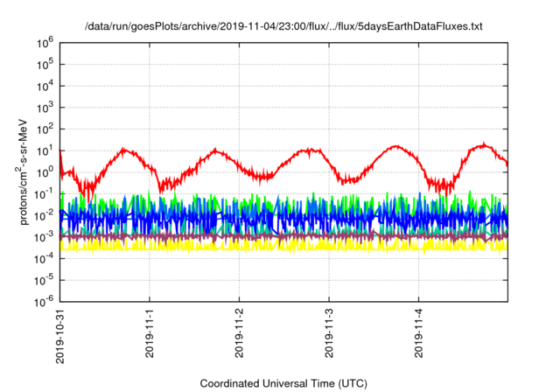This screenshot has width=560, height=392.
Task: Click the 10^-5 y-axis tick label
Action: [x=45, y=281]
